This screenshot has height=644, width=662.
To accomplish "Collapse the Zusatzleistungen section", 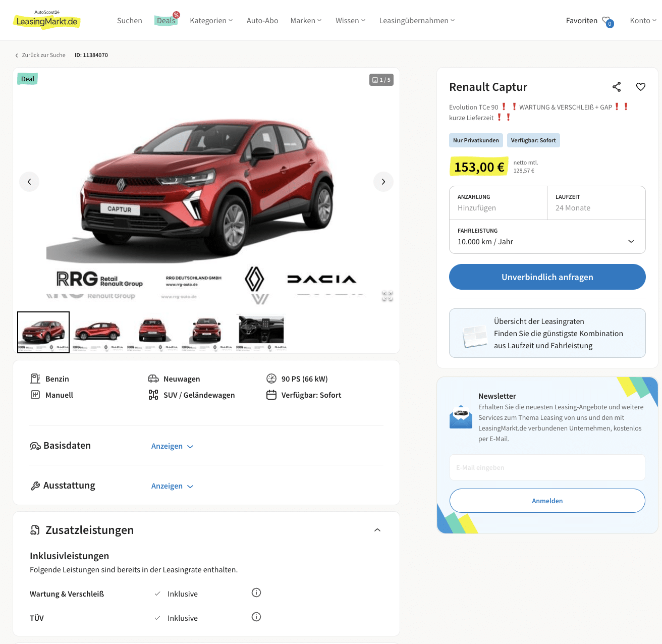I will [377, 530].
